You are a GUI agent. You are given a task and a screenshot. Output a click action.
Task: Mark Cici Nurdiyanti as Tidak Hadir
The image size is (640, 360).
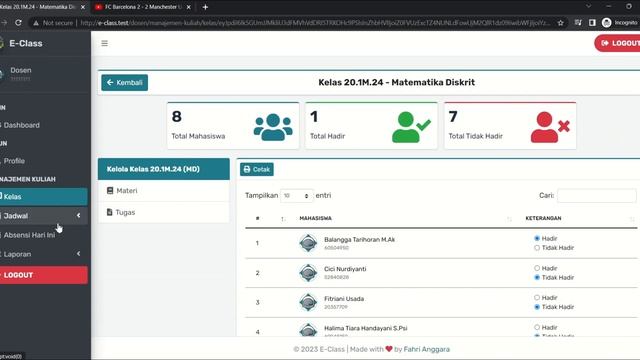537,278
